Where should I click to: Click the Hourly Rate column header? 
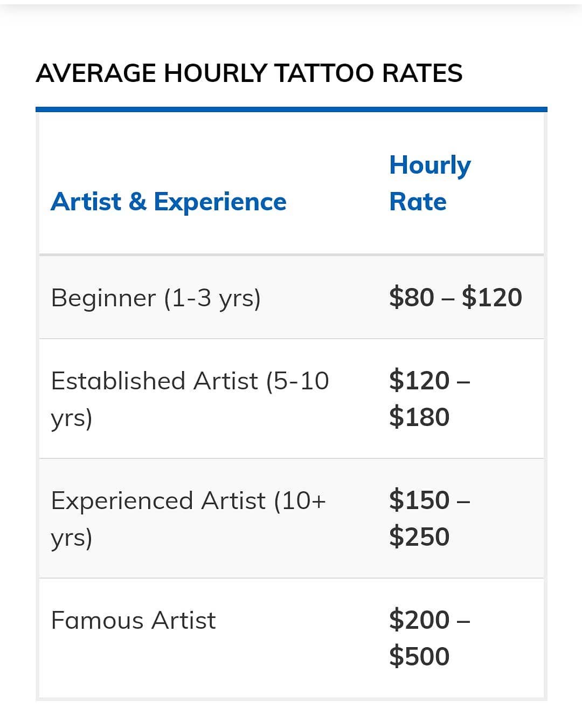(429, 183)
